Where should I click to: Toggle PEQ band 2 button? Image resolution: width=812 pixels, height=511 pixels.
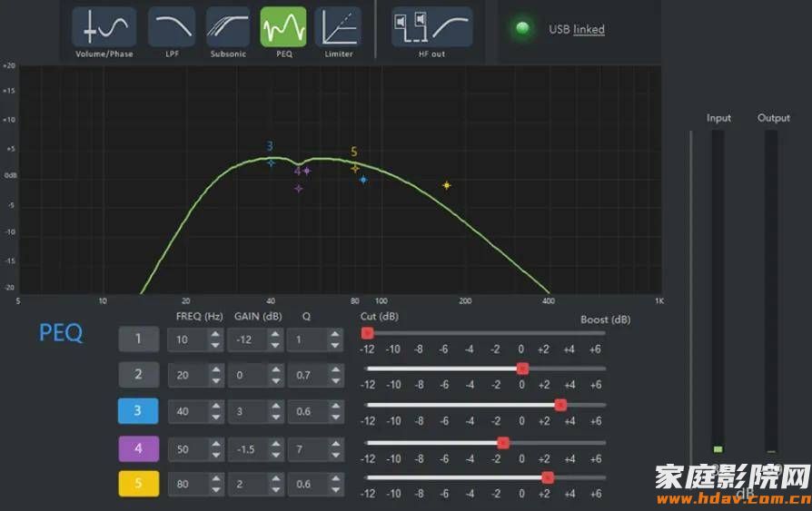[x=138, y=375]
